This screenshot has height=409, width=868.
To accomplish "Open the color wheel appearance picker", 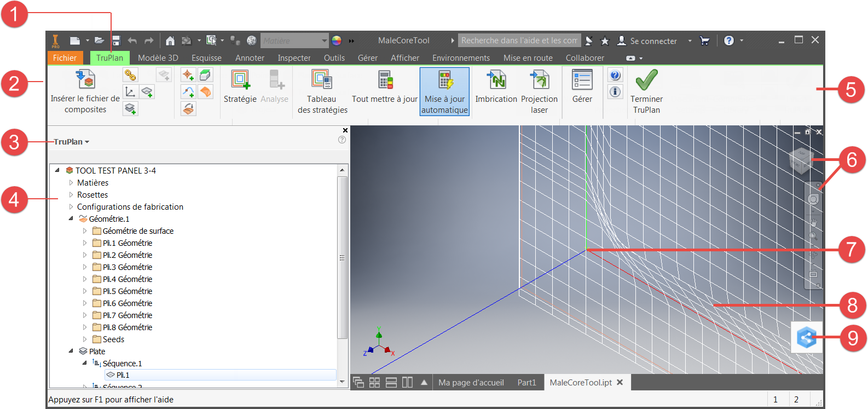I will pyautogui.click(x=337, y=41).
